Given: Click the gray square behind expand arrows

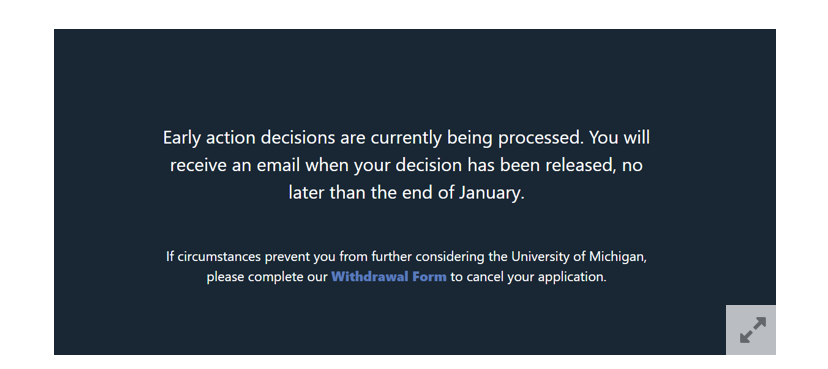Looking at the screenshot, I should pyautogui.click(x=750, y=329).
